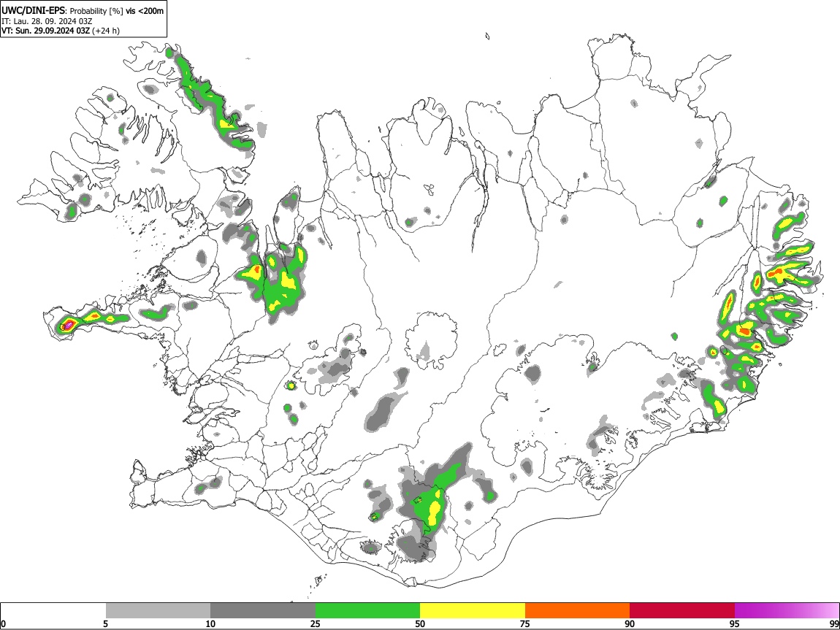Click the legend tick label '75'

[x=525, y=623]
